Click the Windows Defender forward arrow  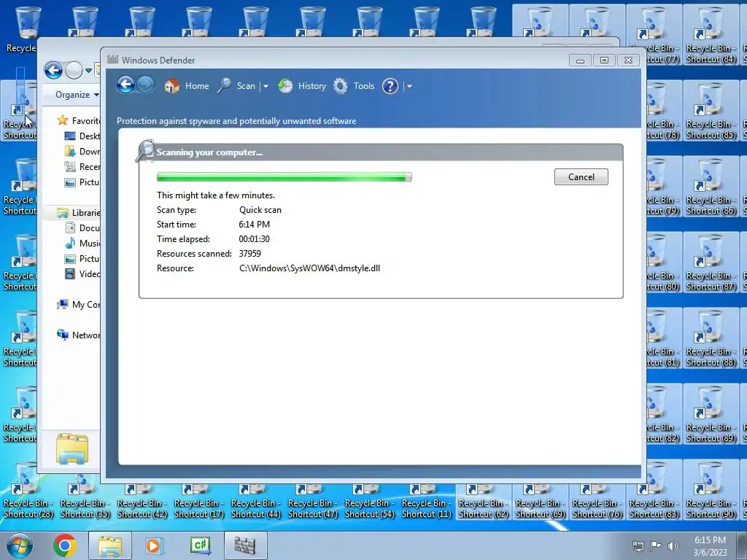click(x=146, y=85)
